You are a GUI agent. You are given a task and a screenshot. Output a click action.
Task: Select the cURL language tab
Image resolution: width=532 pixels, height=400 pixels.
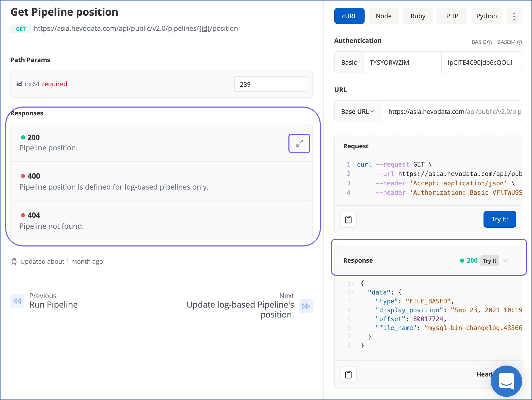click(349, 16)
